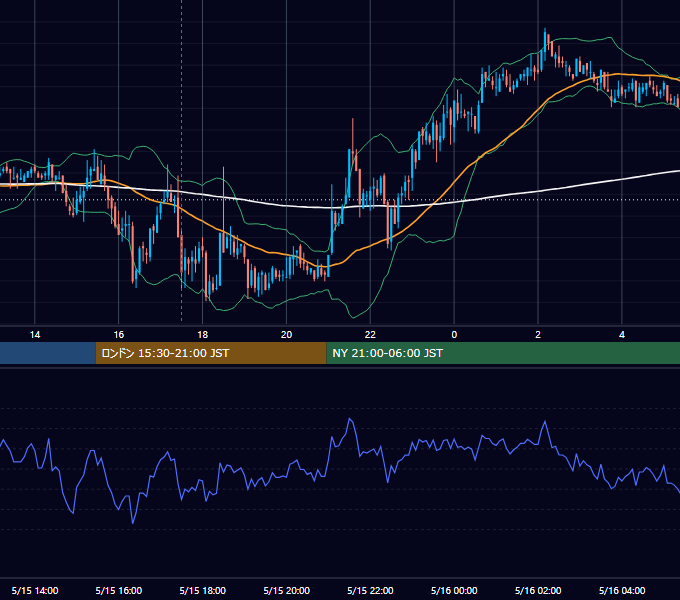Click the 5/16 00:00 date label
The image size is (680, 600).
pyautogui.click(x=454, y=590)
